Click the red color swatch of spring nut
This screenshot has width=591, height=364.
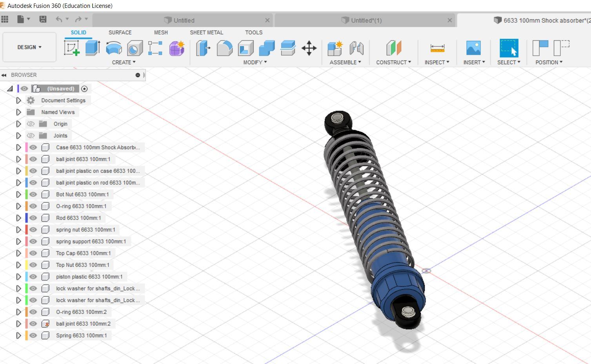coord(26,230)
